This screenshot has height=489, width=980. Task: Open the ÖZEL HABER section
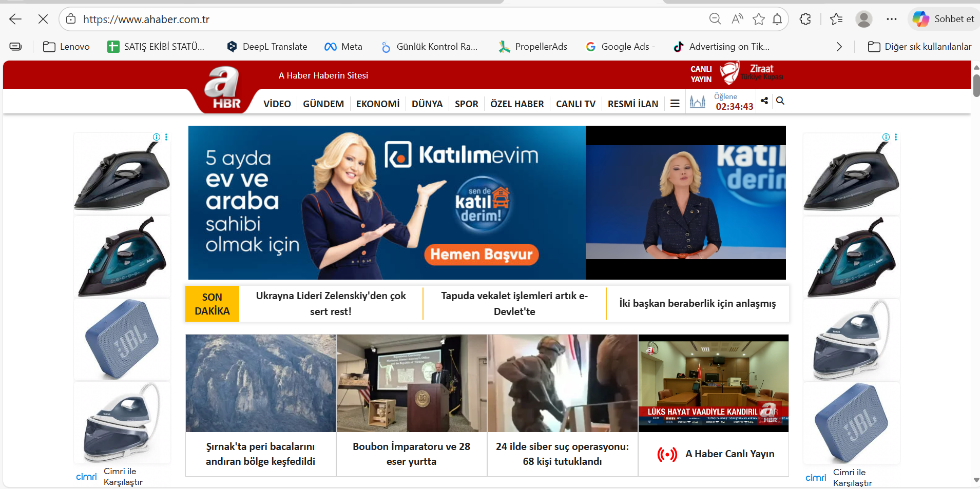517,104
